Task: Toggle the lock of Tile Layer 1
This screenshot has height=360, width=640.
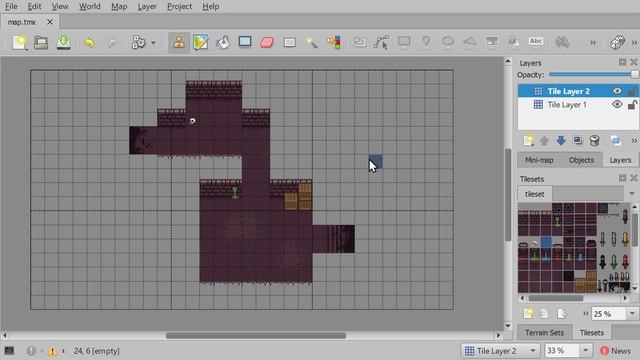Action: (632, 105)
